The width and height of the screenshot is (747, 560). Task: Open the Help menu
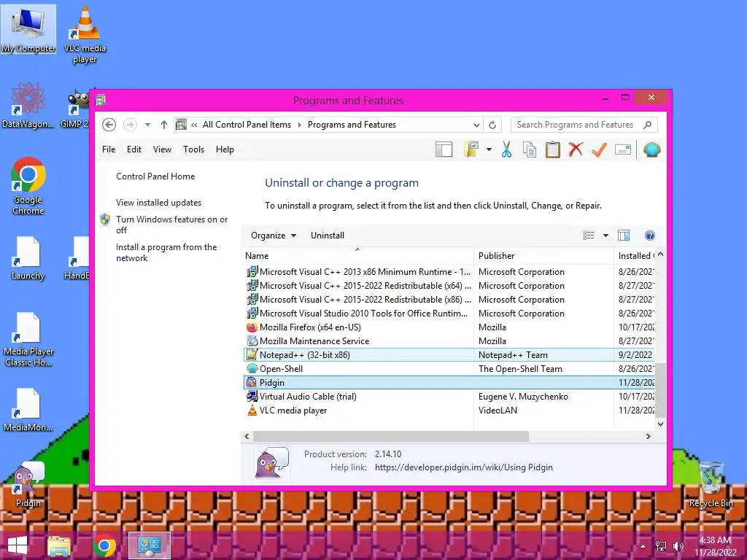225,149
